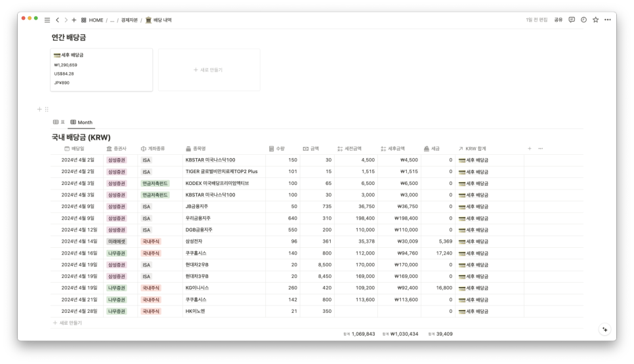Open table column options ellipsis
Viewport: 634px width, 364px height.
coord(541,149)
